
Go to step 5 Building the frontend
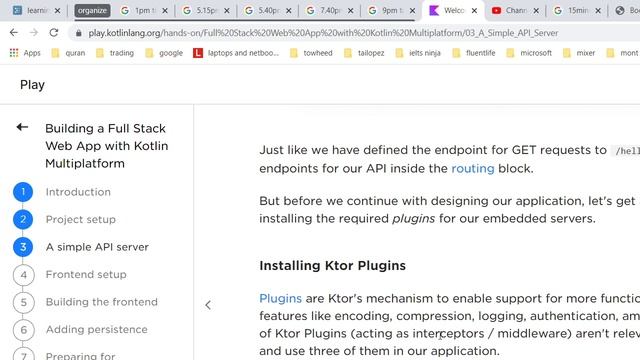(85, 302)
